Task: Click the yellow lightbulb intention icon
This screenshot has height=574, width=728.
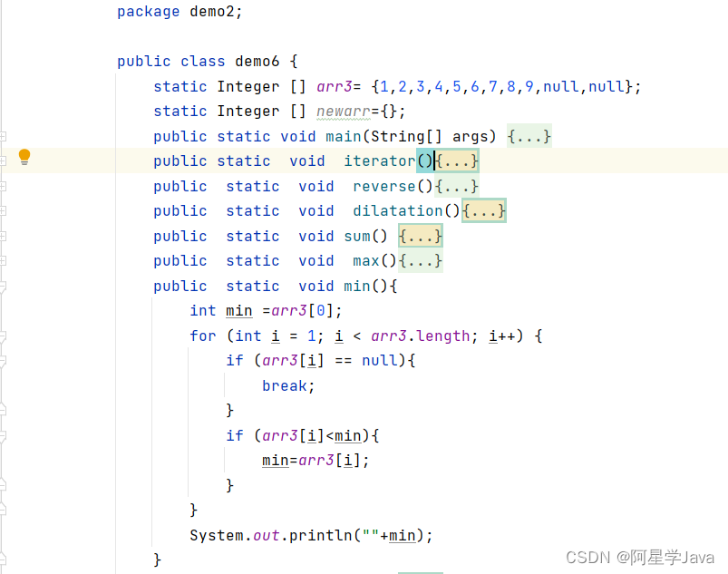Action: coord(24,156)
